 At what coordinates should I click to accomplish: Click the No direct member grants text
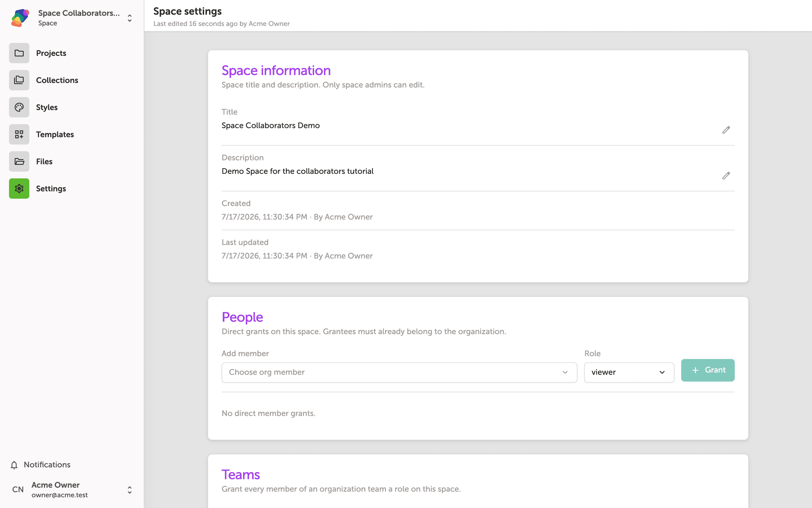(268, 413)
